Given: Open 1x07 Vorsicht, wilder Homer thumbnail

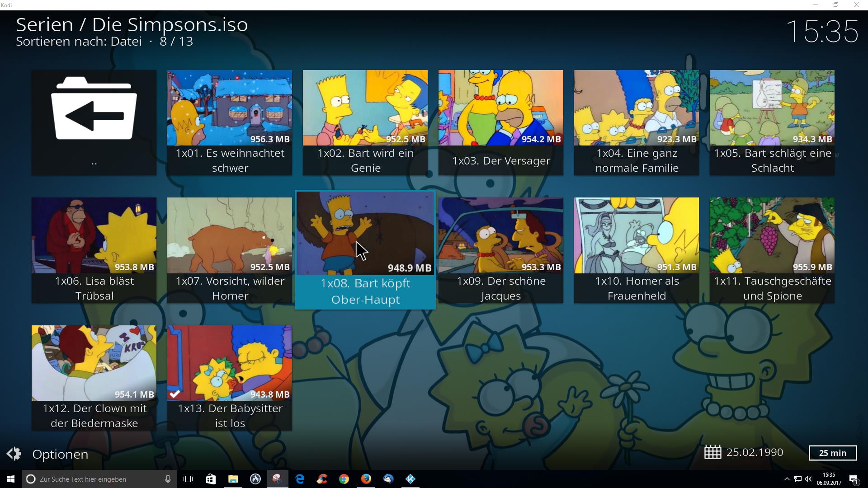Looking at the screenshot, I should (x=230, y=235).
